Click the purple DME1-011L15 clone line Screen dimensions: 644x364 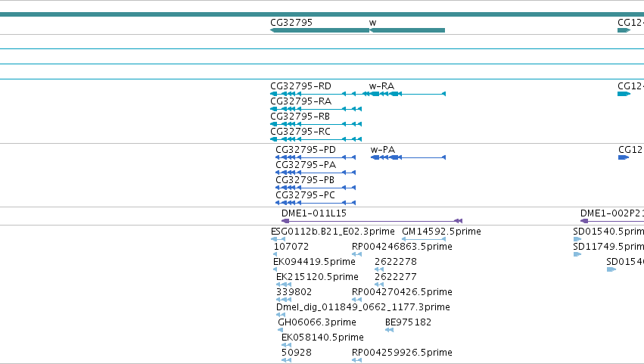(372, 221)
